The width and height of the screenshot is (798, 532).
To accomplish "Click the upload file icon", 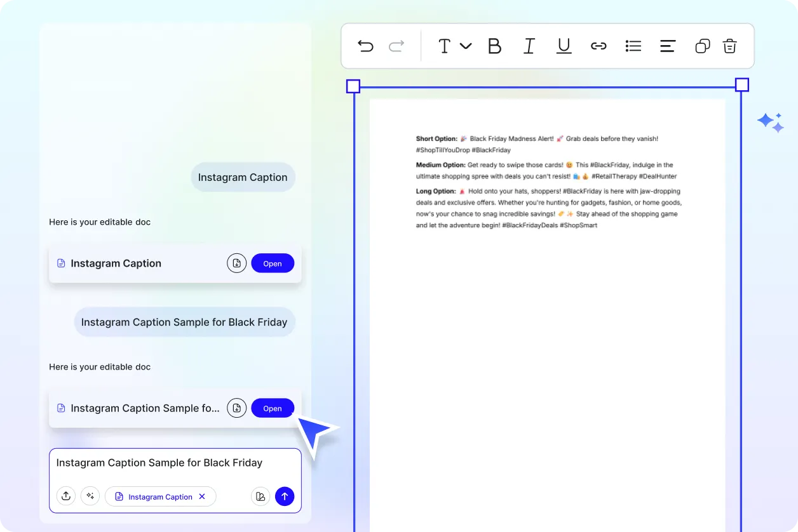I will click(x=66, y=496).
